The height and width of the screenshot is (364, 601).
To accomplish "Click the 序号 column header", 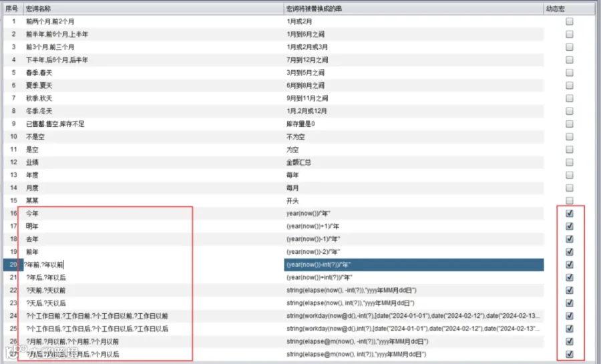I will (x=13, y=9).
